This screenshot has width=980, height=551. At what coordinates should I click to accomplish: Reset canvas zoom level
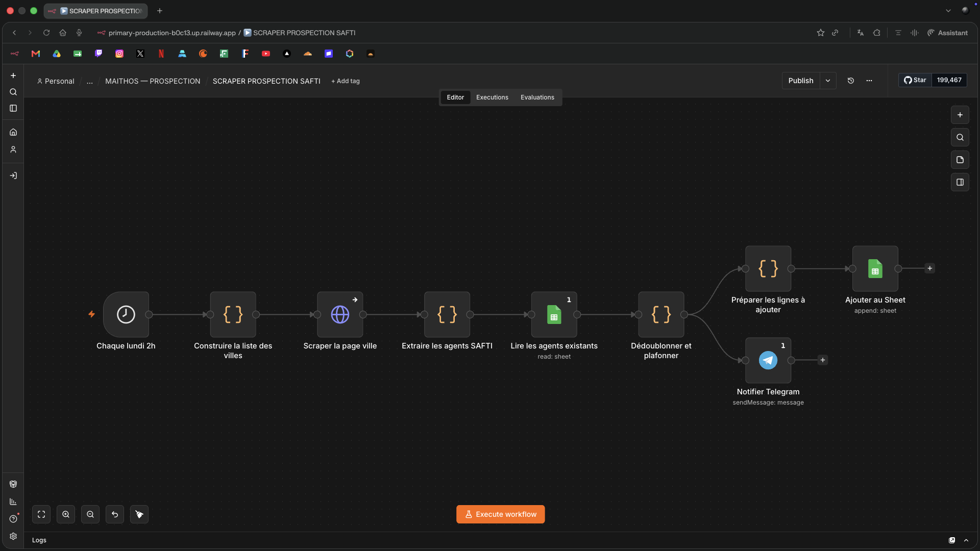tap(115, 514)
